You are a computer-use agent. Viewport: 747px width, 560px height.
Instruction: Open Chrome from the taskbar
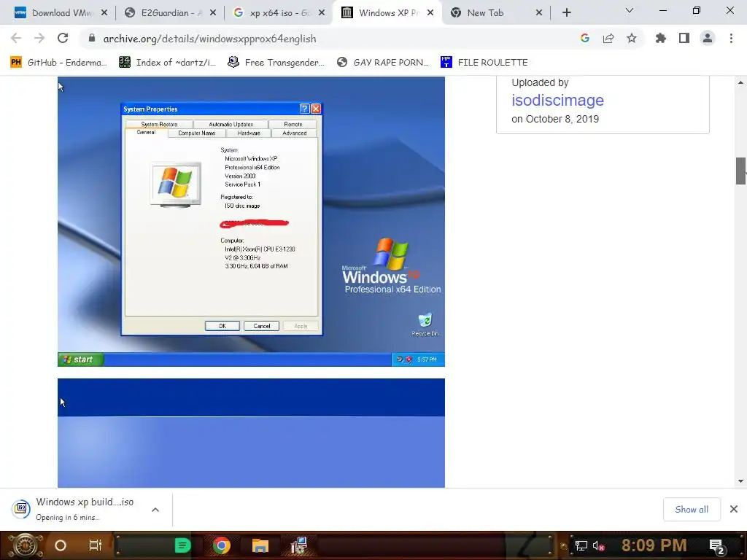[x=221, y=545]
